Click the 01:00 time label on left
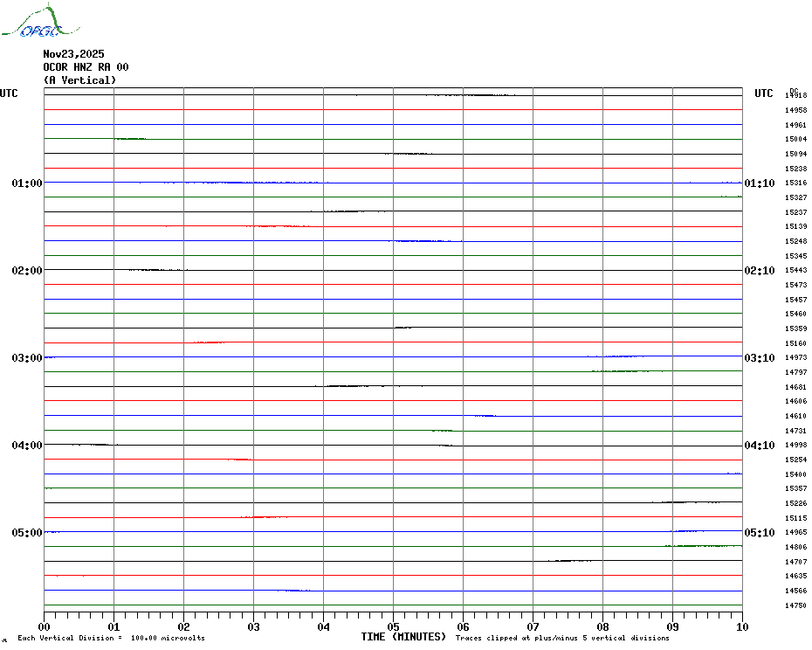 tap(27, 183)
